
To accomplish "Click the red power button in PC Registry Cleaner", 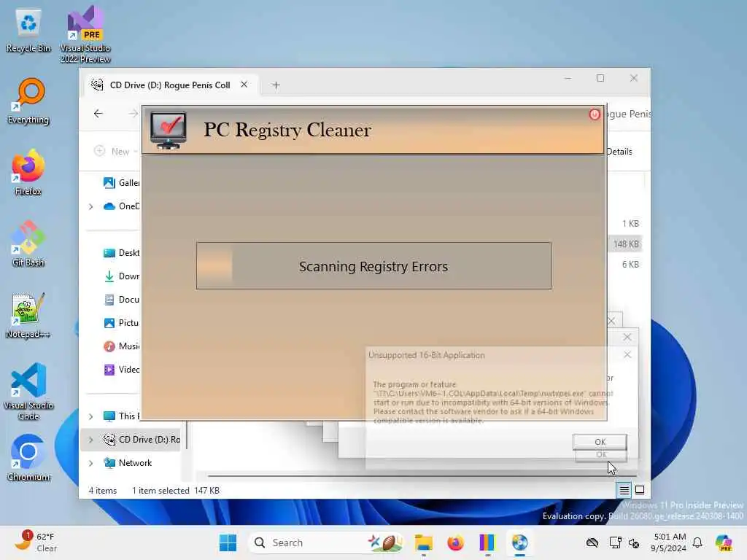I will [594, 114].
